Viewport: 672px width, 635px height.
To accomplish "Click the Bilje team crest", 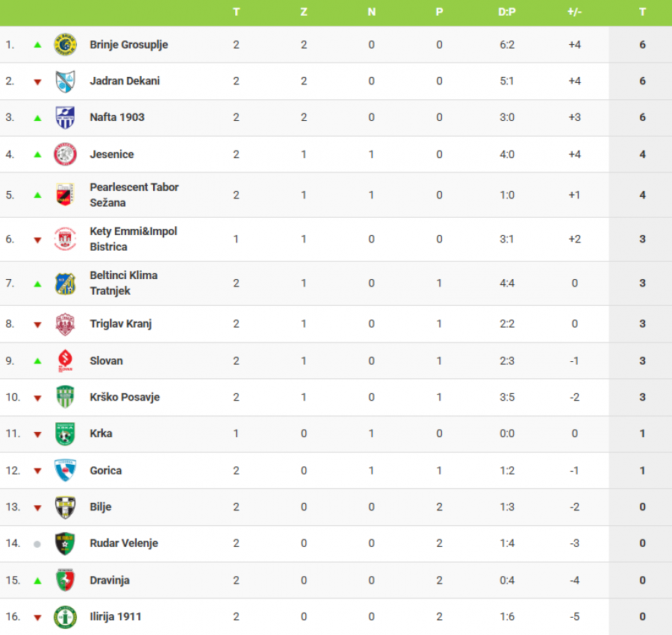I will (x=65, y=507).
